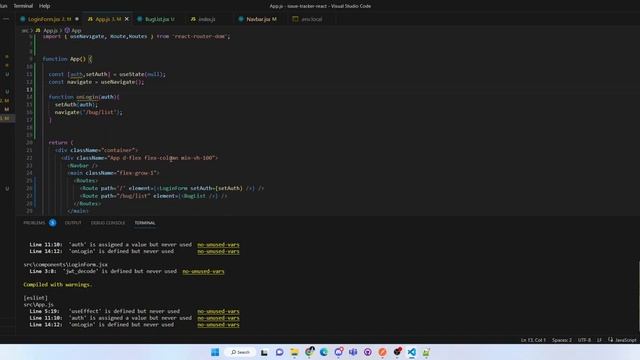This screenshot has height=360, width=640.
Task: Open File Explorer from the taskbar
Action: point(294,352)
